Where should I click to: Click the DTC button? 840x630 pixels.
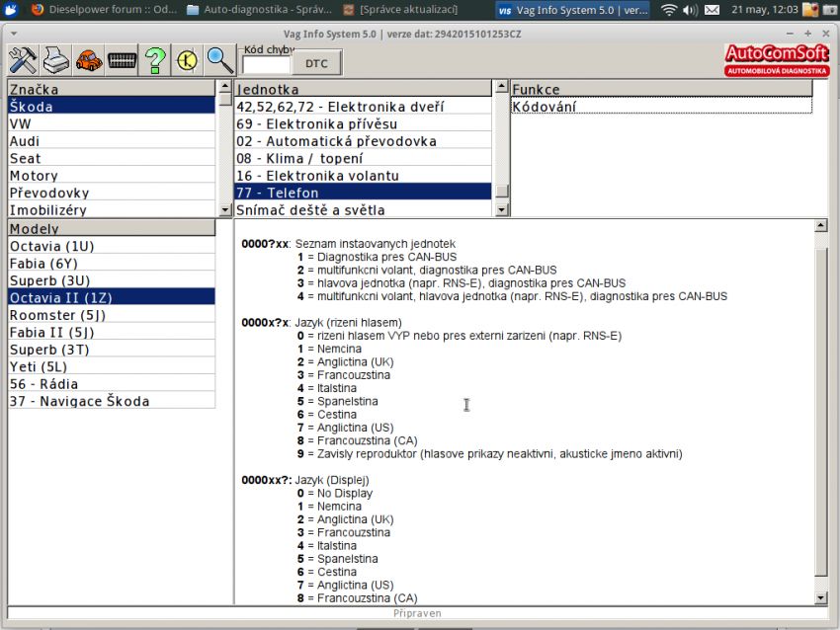tap(316, 64)
